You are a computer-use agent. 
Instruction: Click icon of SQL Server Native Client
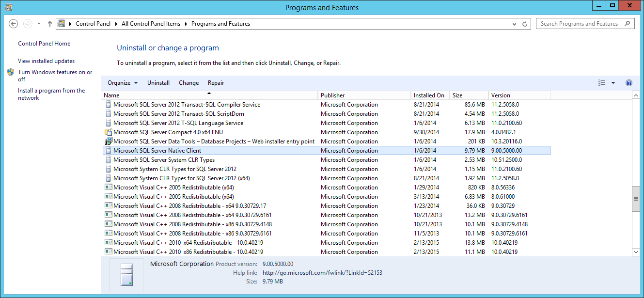click(x=109, y=151)
